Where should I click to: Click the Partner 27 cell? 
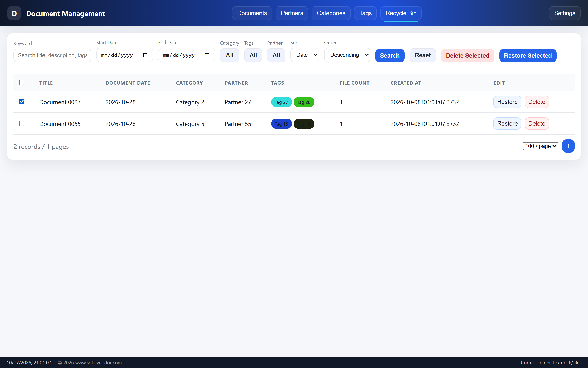[x=238, y=102]
